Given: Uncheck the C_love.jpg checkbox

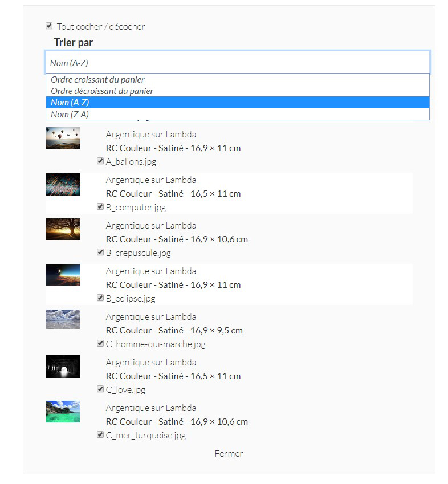Looking at the screenshot, I should click(100, 389).
